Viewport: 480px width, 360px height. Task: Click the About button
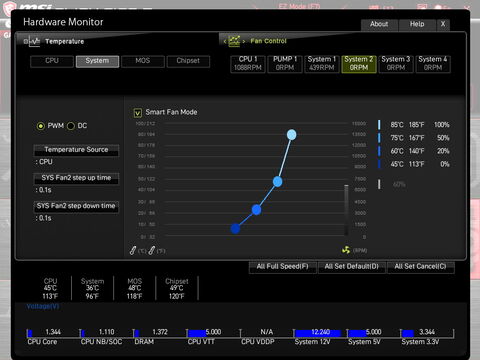pyautogui.click(x=379, y=24)
